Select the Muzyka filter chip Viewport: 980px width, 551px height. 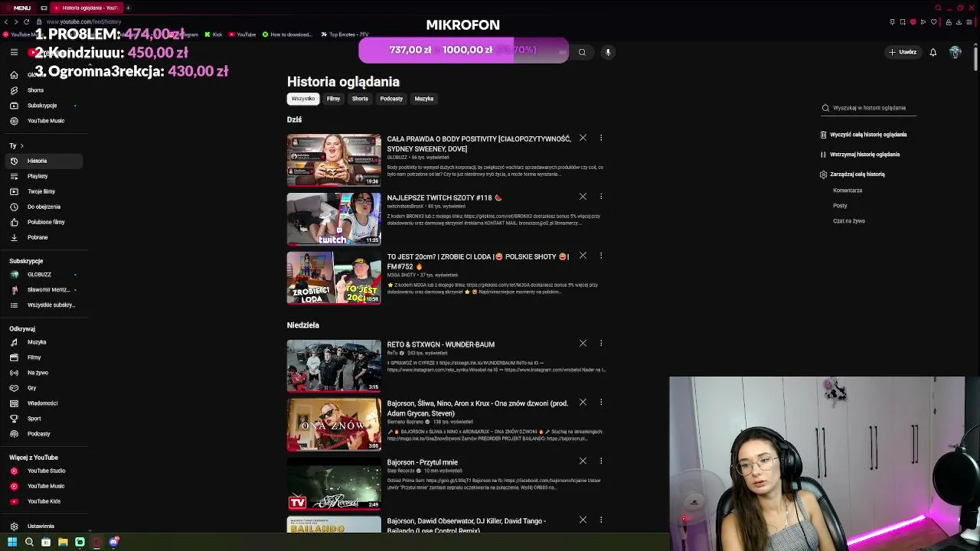(x=424, y=99)
